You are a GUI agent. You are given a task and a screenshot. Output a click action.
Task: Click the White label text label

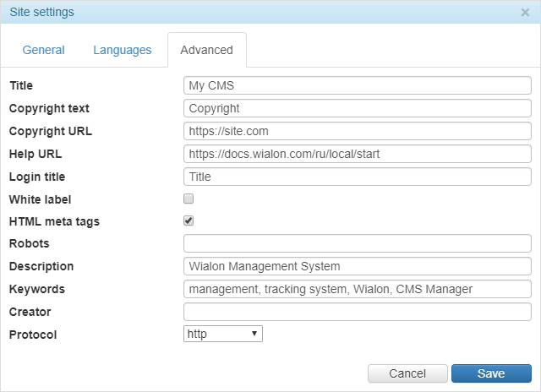tap(40, 199)
